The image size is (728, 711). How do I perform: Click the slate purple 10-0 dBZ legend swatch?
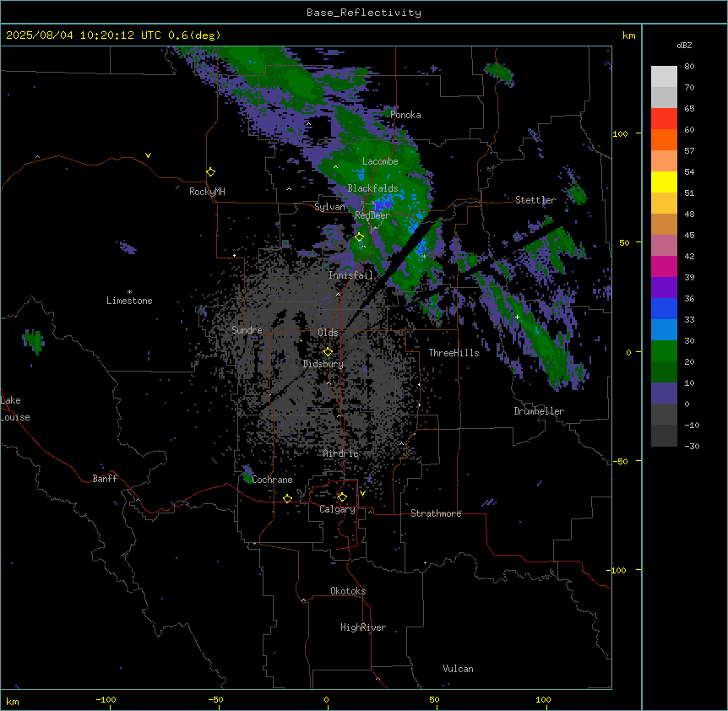(664, 393)
